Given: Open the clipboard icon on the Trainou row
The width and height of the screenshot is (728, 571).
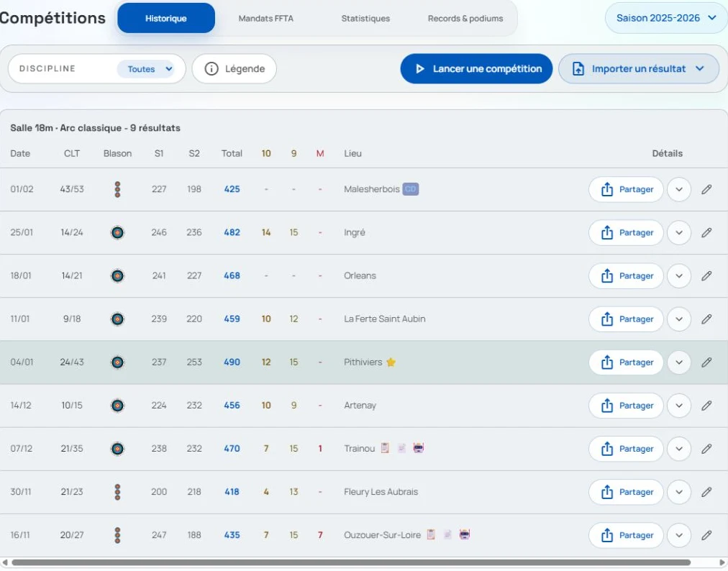Looking at the screenshot, I should point(385,448).
